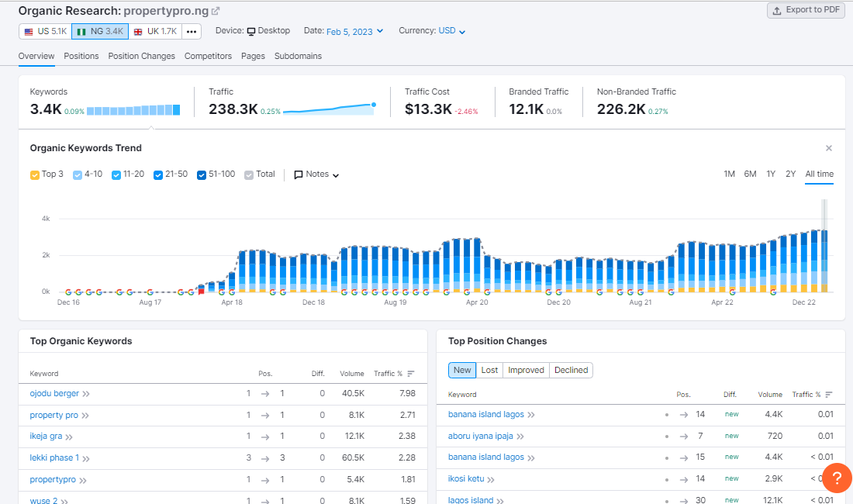Expand arrows next to propertypro keyword
Image resolution: width=853 pixels, height=504 pixels.
(x=83, y=480)
